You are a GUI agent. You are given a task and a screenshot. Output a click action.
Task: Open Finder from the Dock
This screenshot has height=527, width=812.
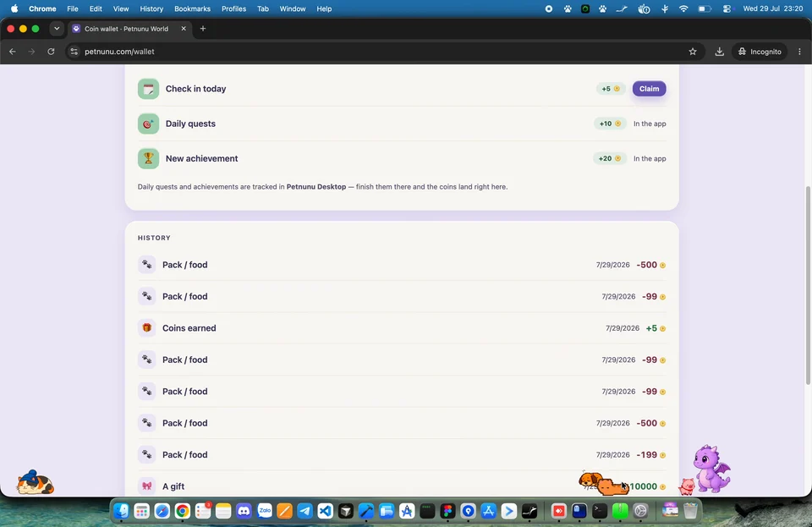click(121, 511)
